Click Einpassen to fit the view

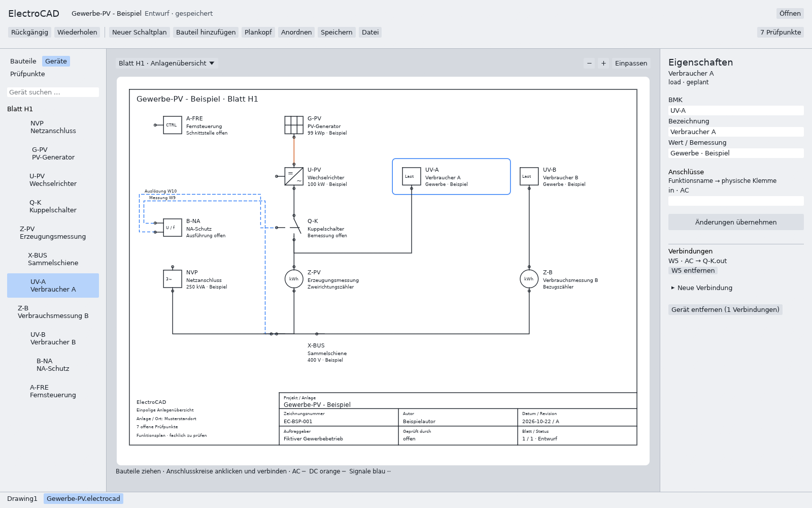click(x=631, y=63)
